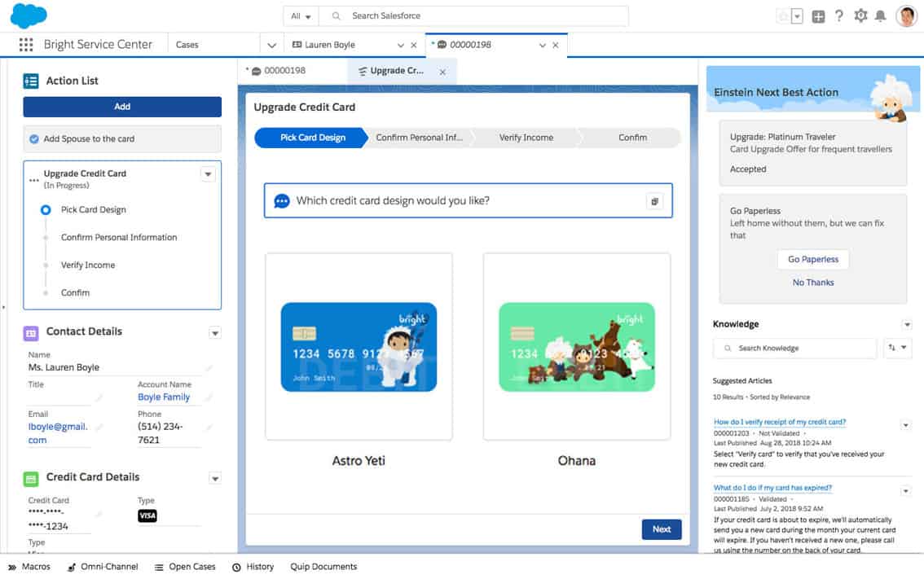Choose the Astro Yeti card design

pyautogui.click(x=359, y=347)
